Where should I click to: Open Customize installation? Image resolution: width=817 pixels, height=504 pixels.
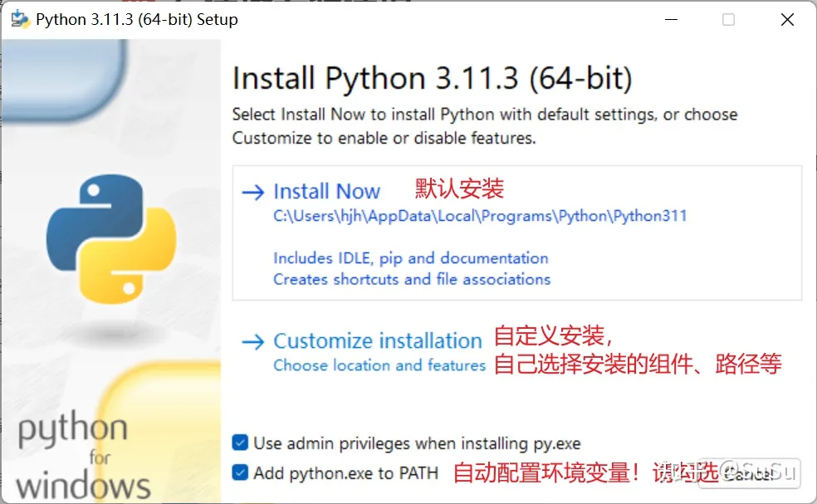378,340
